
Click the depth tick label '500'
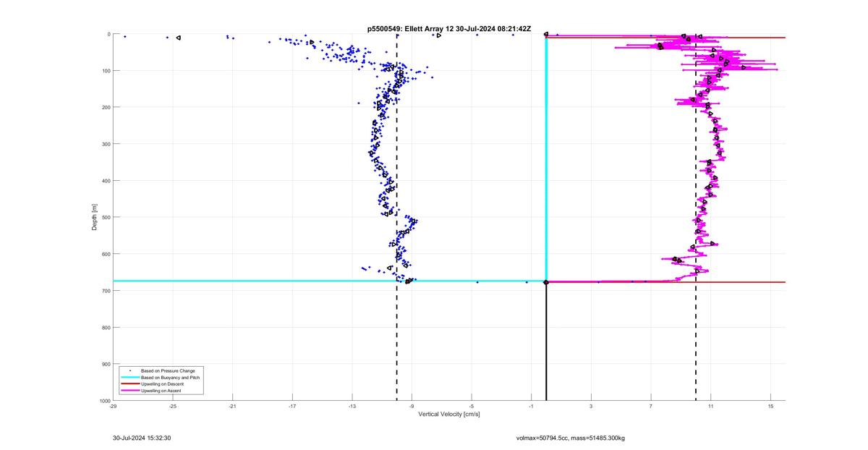coord(106,217)
